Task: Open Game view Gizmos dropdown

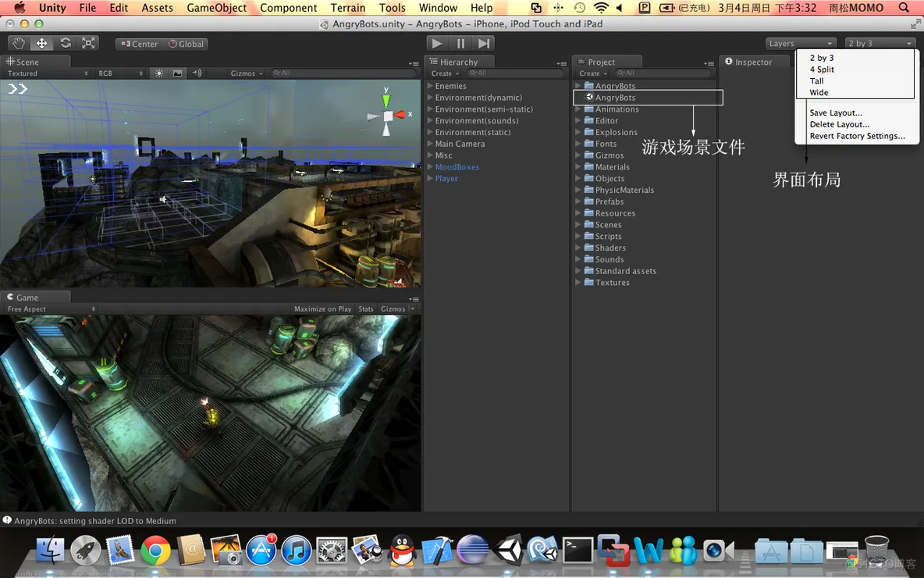Action: pyautogui.click(x=397, y=309)
